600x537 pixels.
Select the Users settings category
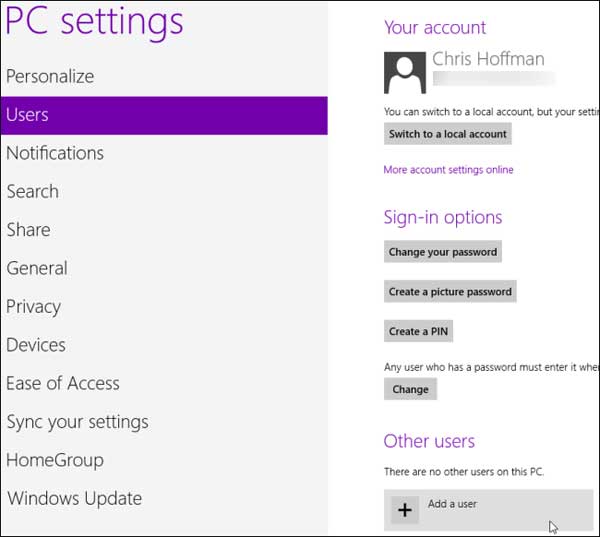coord(28,115)
